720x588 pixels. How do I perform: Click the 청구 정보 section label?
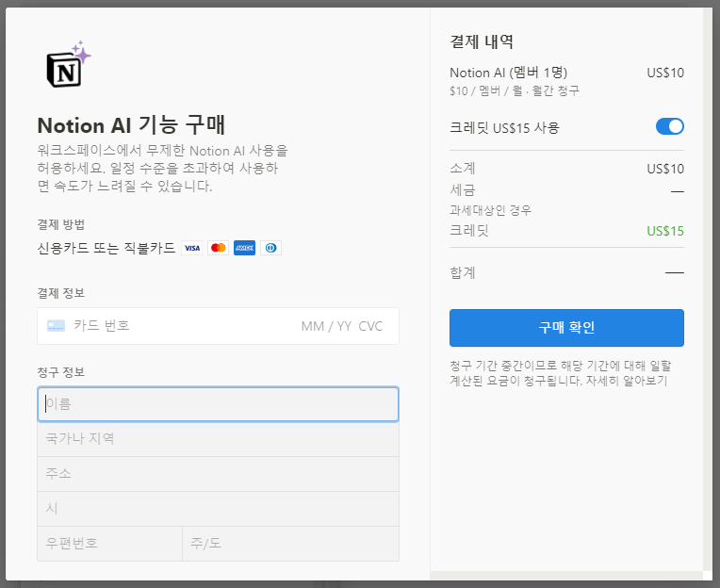pyautogui.click(x=61, y=372)
